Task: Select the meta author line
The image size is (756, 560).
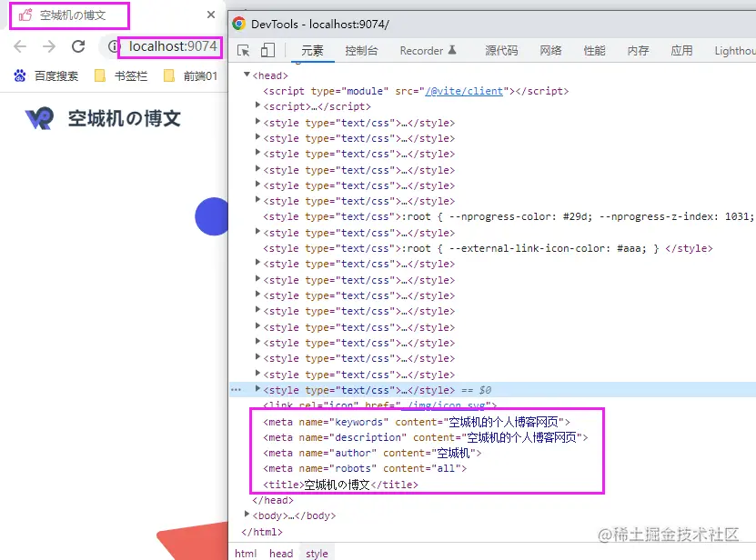Action: 372,453
